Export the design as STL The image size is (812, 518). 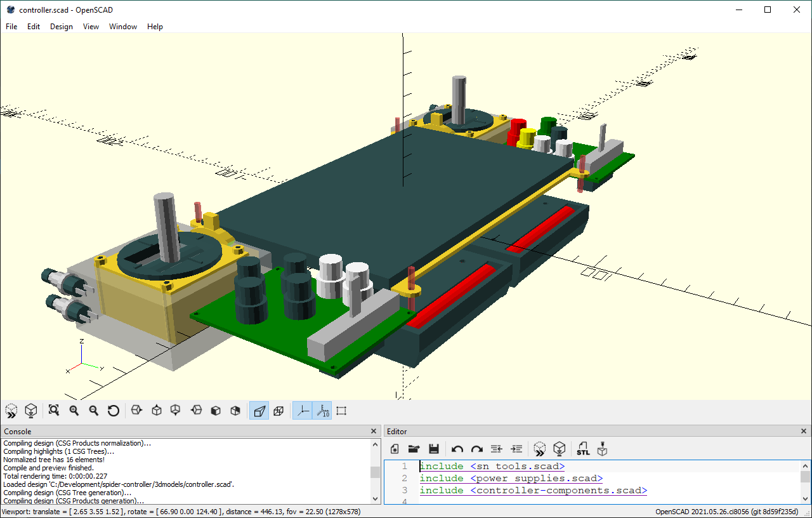(x=583, y=449)
